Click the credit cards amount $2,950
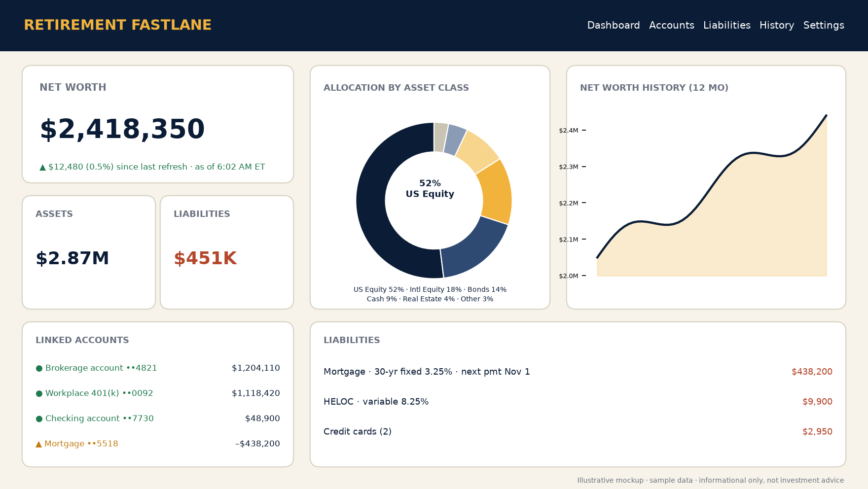 (x=817, y=432)
